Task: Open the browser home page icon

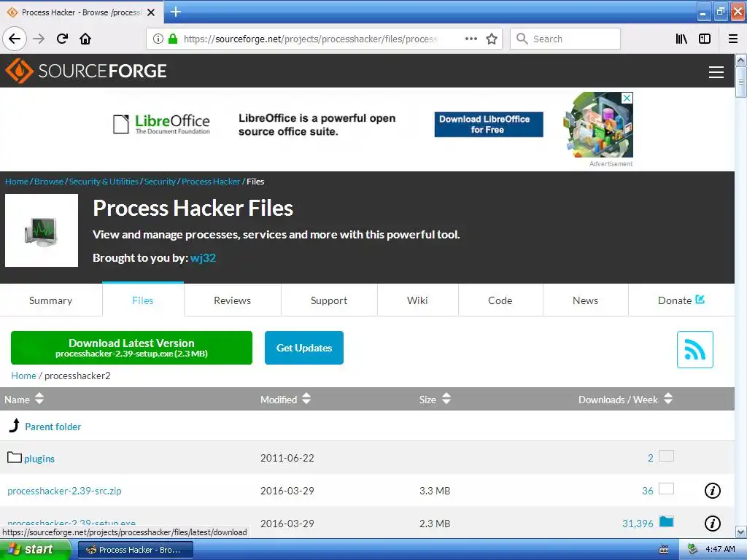Action: tap(85, 39)
